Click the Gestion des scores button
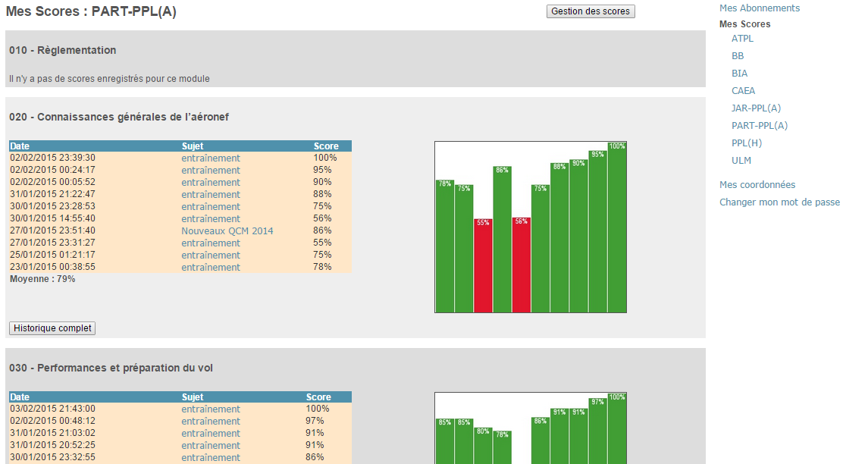Viewport: 868px width, 464px height. click(x=590, y=11)
